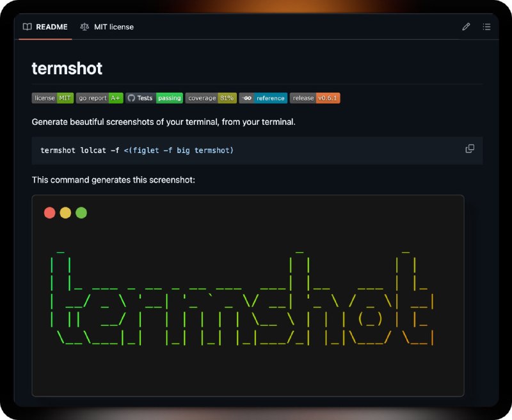This screenshot has width=512, height=420.
Task: Click the scales icon beside MIT license
Action: click(x=84, y=27)
